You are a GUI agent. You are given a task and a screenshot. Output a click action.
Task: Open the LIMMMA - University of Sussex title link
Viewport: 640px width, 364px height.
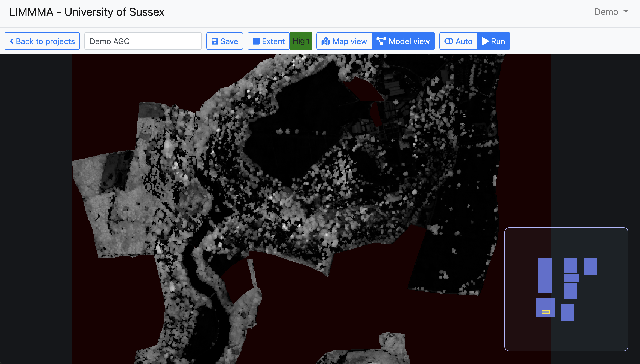[x=87, y=12]
